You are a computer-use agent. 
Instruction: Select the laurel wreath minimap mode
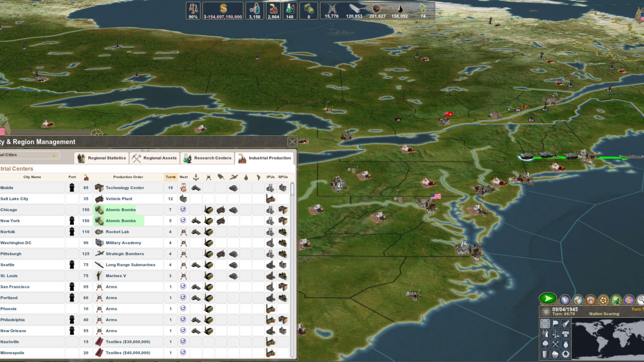[x=566, y=354]
